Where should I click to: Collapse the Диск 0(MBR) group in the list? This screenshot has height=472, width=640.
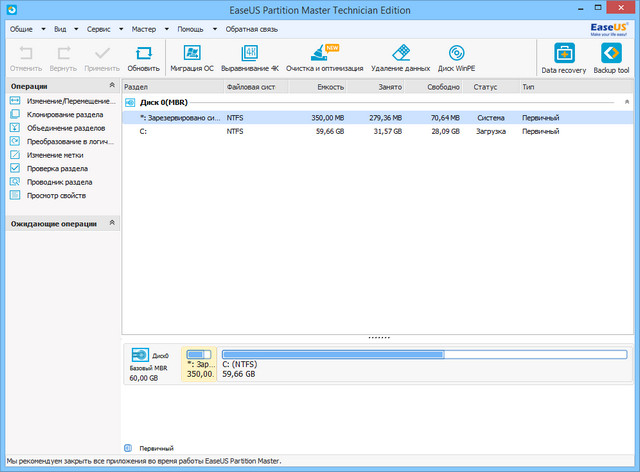pyautogui.click(x=627, y=102)
